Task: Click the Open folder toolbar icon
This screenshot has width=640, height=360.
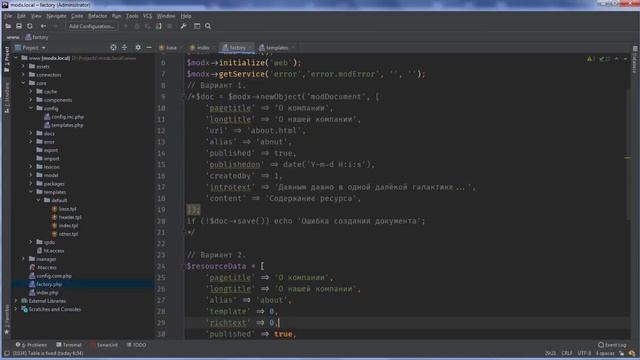Action: (8, 26)
